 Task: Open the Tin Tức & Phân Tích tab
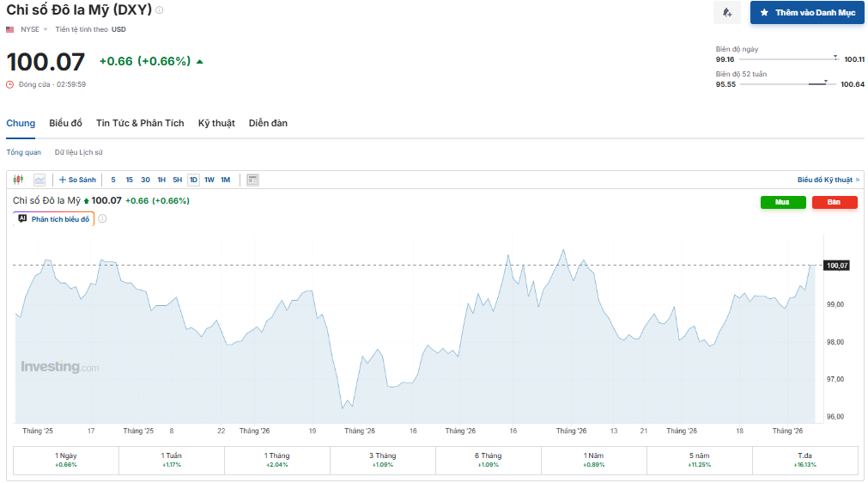(140, 123)
